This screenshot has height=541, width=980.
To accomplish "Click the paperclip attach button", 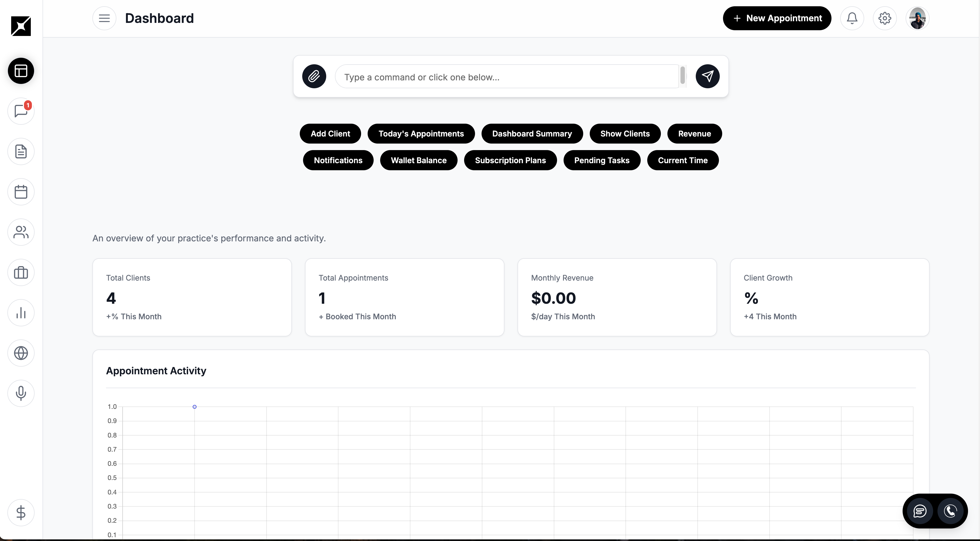I will 314,77.
